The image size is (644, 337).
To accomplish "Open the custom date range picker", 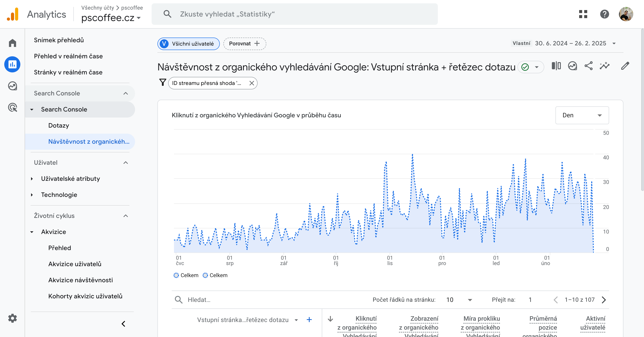I will pyautogui.click(x=570, y=44).
